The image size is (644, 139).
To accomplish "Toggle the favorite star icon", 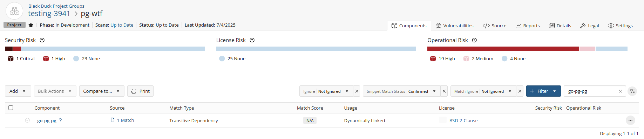I will (31, 25).
